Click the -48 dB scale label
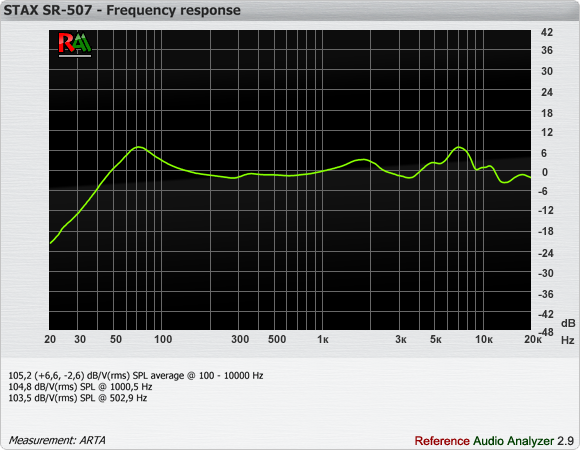Viewport: 580px width, 450px height. (x=546, y=332)
